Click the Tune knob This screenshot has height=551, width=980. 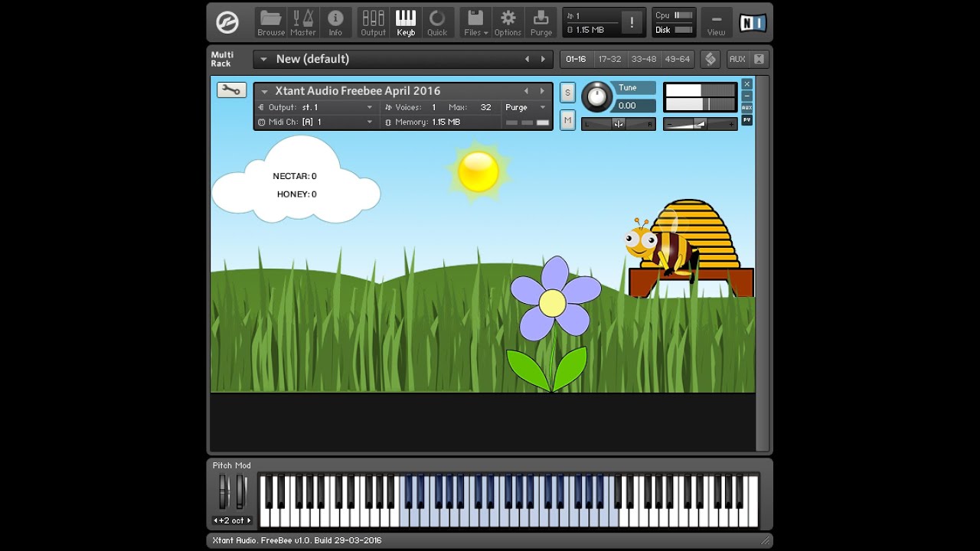[x=597, y=96]
